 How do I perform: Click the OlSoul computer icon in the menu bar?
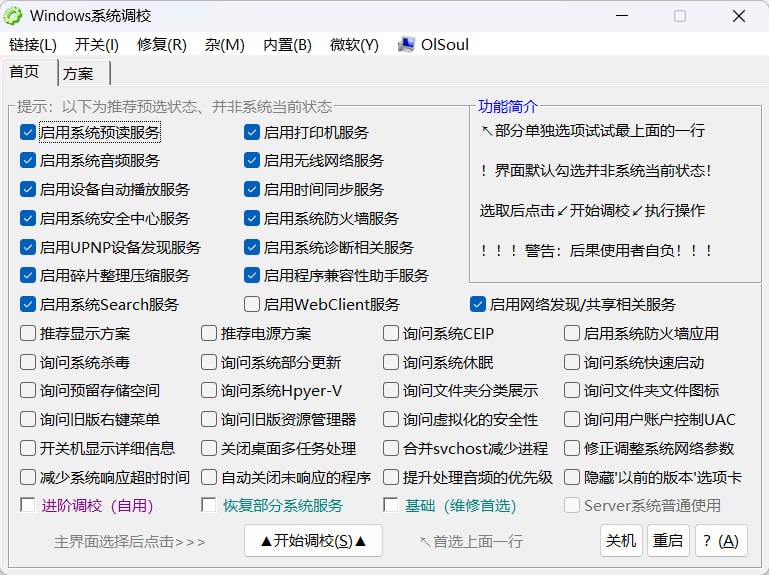coord(406,45)
